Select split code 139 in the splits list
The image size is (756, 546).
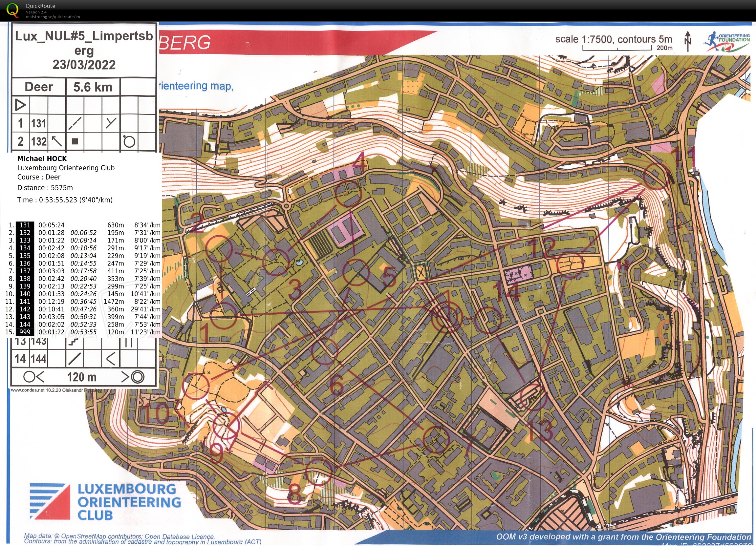pyautogui.click(x=25, y=286)
